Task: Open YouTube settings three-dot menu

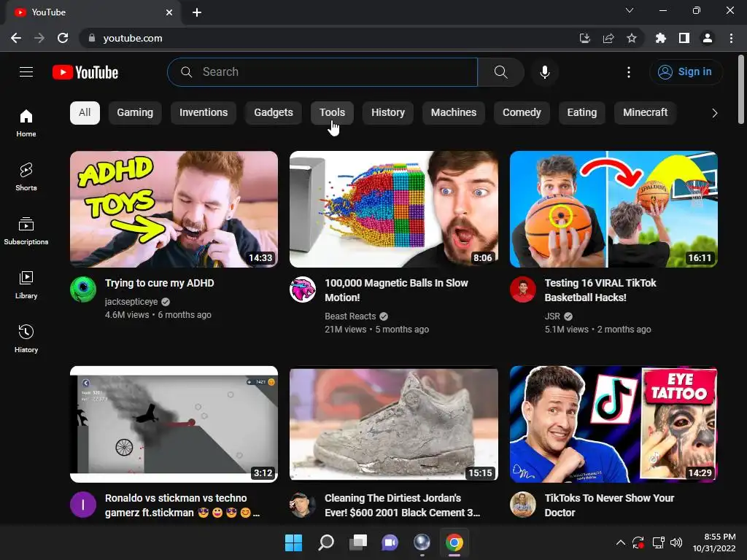Action: 628,72
